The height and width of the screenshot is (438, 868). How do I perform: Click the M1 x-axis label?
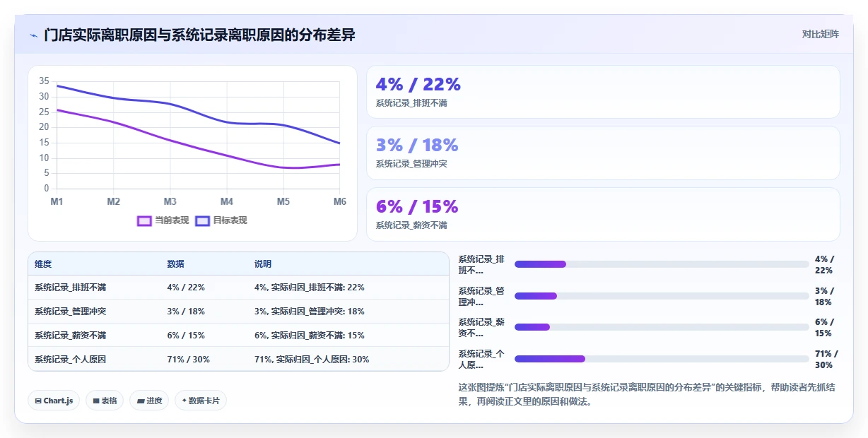[x=57, y=201]
